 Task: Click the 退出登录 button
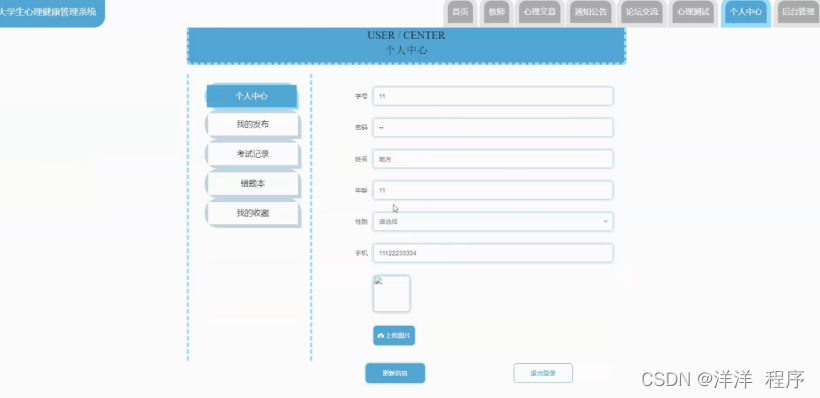pyautogui.click(x=543, y=373)
